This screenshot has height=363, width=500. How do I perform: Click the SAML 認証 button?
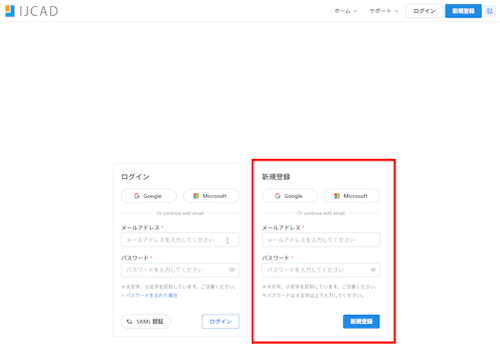tap(146, 322)
